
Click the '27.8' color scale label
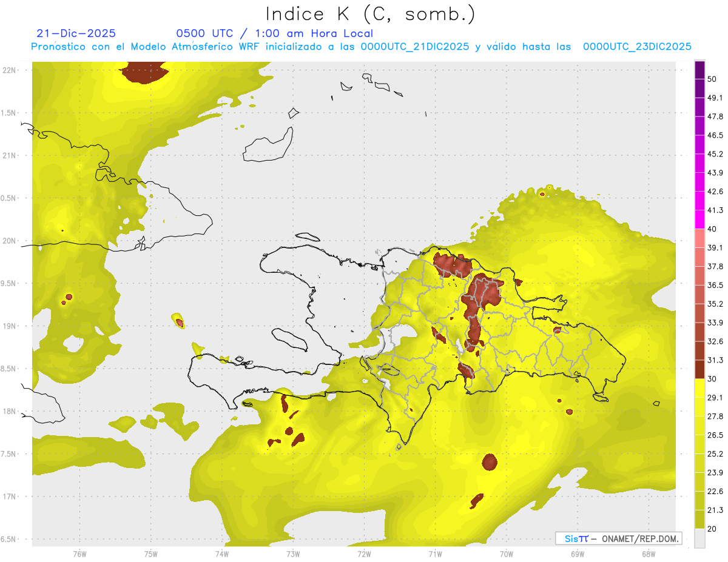click(x=715, y=416)
